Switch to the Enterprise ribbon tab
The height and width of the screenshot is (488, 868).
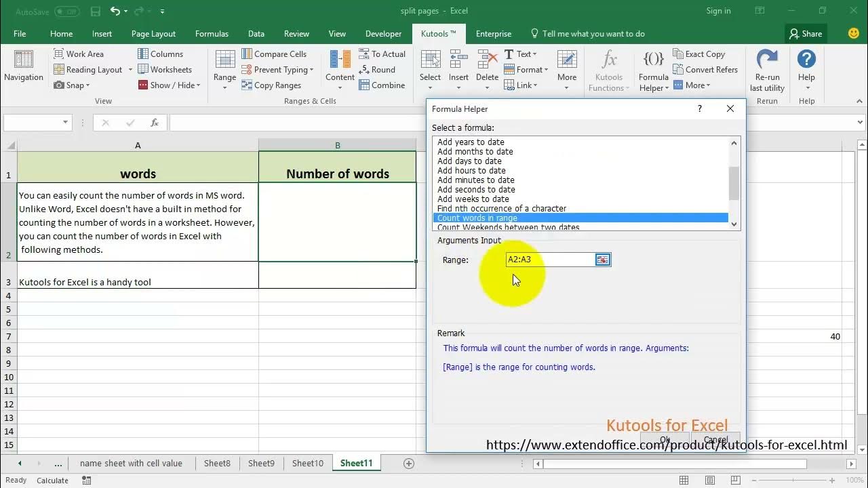(494, 34)
